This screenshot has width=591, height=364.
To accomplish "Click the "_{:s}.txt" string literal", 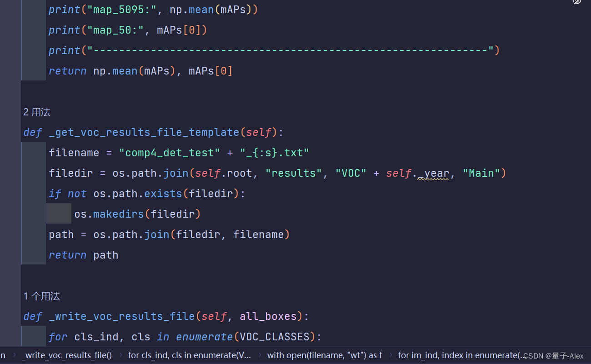I will click(275, 153).
